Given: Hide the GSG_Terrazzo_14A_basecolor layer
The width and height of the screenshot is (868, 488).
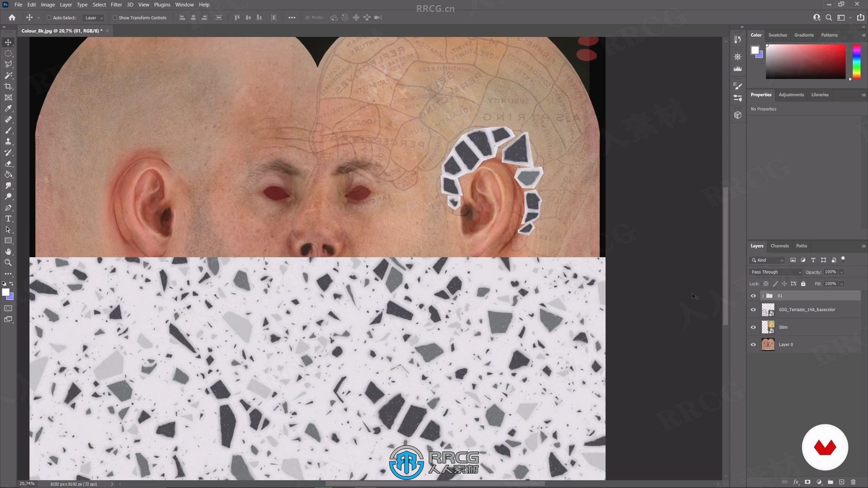Looking at the screenshot, I should click(753, 310).
